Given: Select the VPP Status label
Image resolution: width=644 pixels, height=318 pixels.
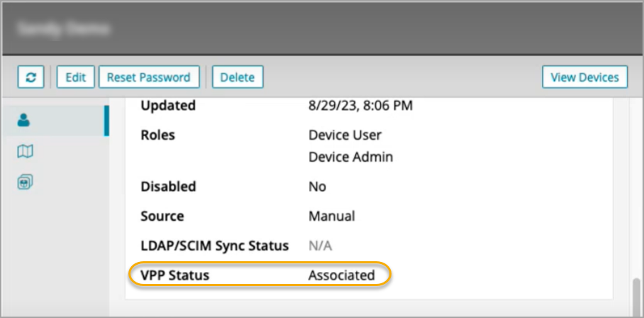Looking at the screenshot, I should [x=175, y=275].
